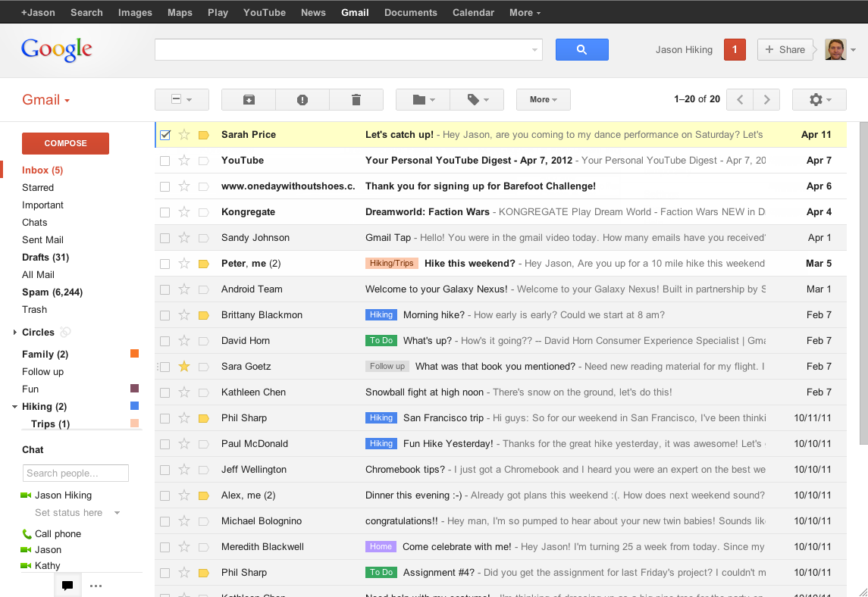Screen dimensions: 868x597
Task: Open the Gmail dropdown menu
Action: click(x=46, y=100)
